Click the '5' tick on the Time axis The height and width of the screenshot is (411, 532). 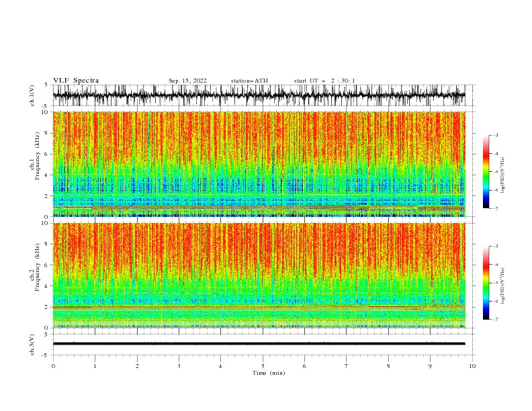click(x=263, y=366)
